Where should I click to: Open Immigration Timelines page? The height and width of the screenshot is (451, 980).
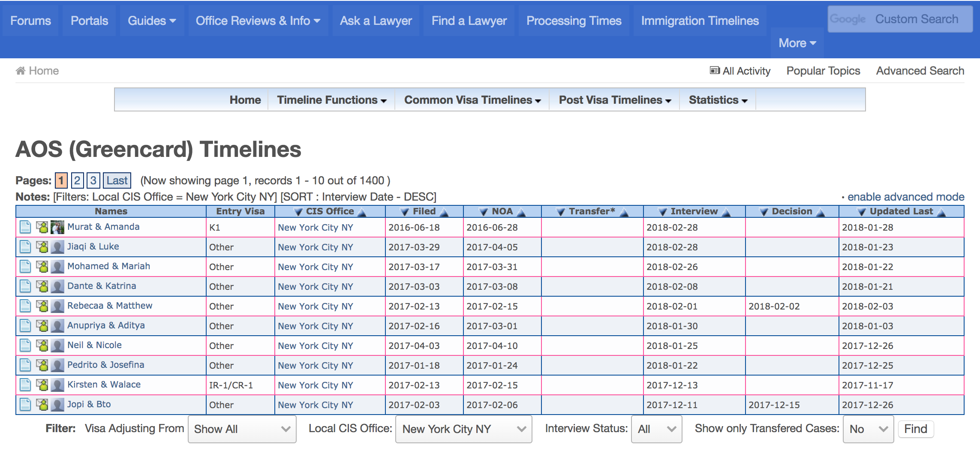[700, 21]
